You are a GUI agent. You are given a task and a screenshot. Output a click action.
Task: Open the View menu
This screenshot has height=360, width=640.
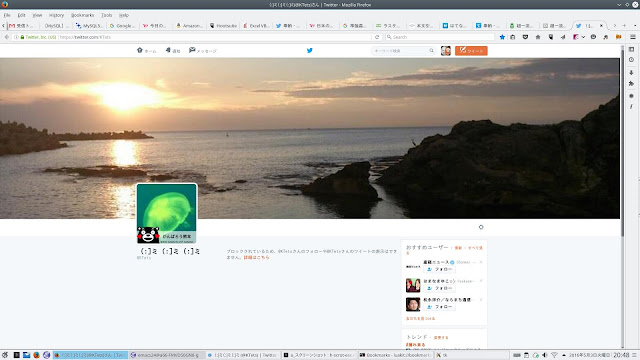[x=37, y=15]
